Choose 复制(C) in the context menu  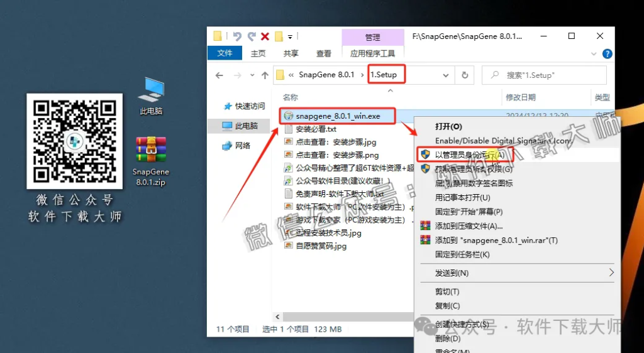447,306
